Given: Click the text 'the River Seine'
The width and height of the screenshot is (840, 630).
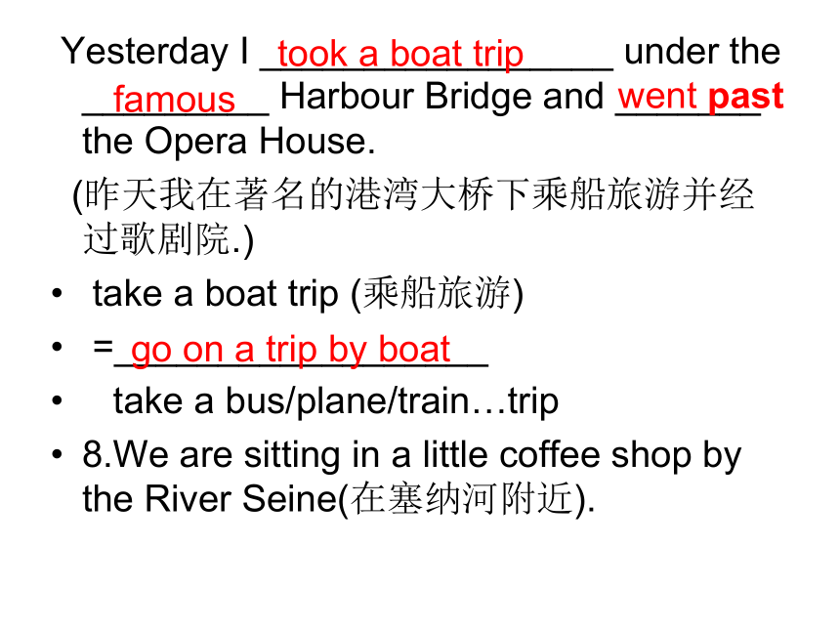Looking at the screenshot, I should (x=210, y=499).
